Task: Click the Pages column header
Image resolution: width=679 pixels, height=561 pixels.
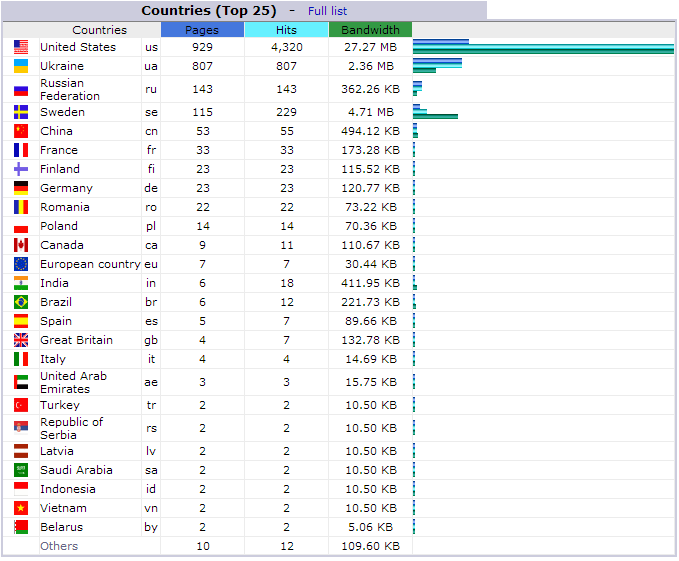Action: [202, 30]
